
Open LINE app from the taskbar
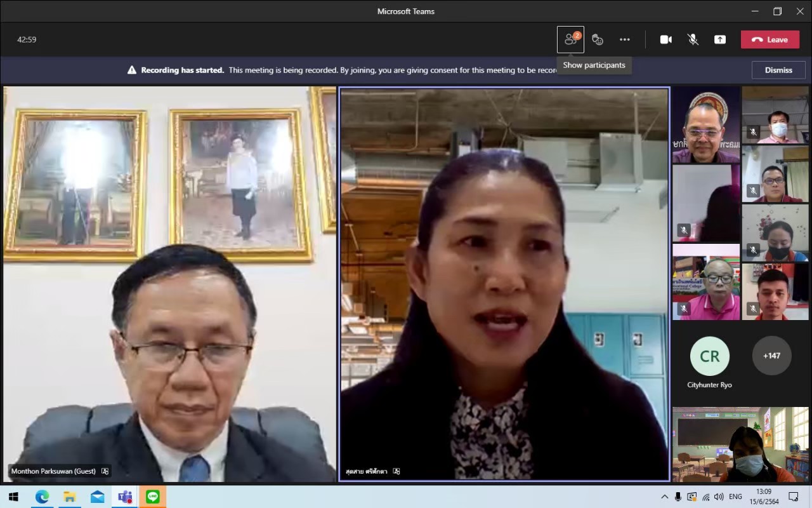pos(153,497)
